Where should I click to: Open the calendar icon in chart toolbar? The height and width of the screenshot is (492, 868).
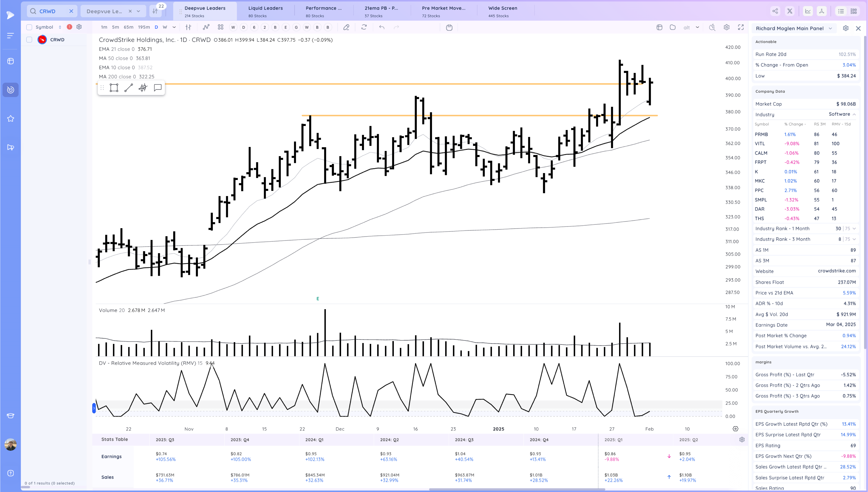449,28
